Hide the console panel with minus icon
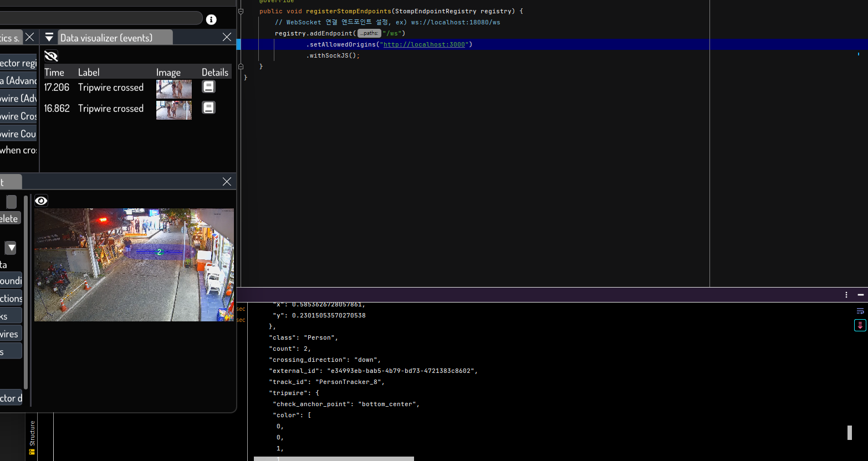 [x=860, y=295]
